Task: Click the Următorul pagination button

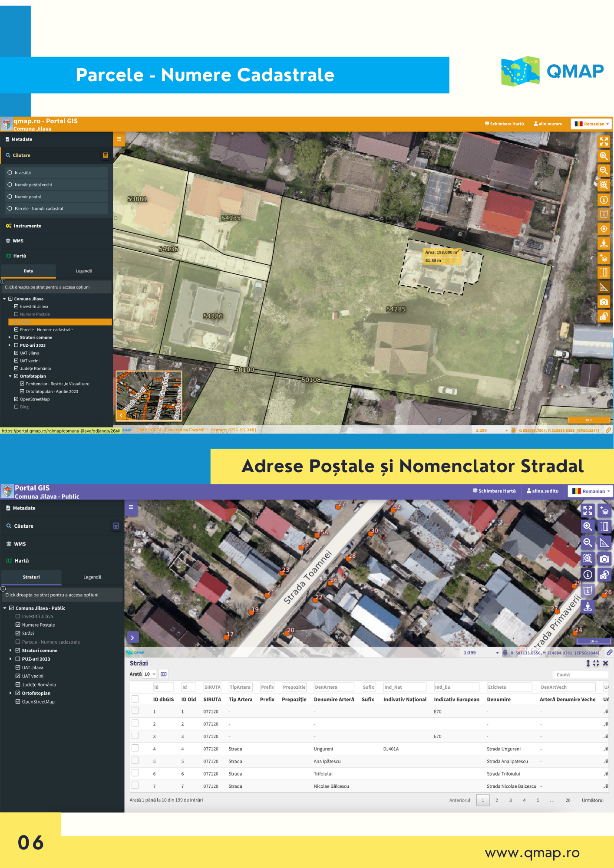Action: tap(592, 800)
